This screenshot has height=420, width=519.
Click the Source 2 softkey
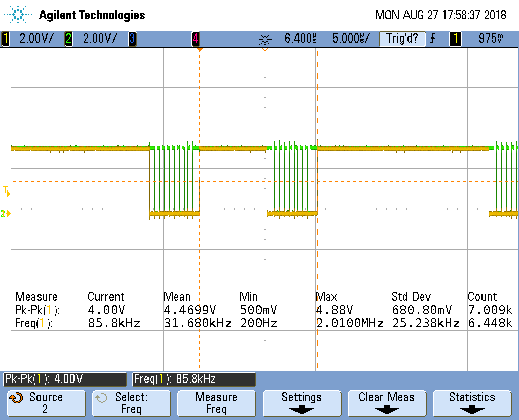pos(46,403)
